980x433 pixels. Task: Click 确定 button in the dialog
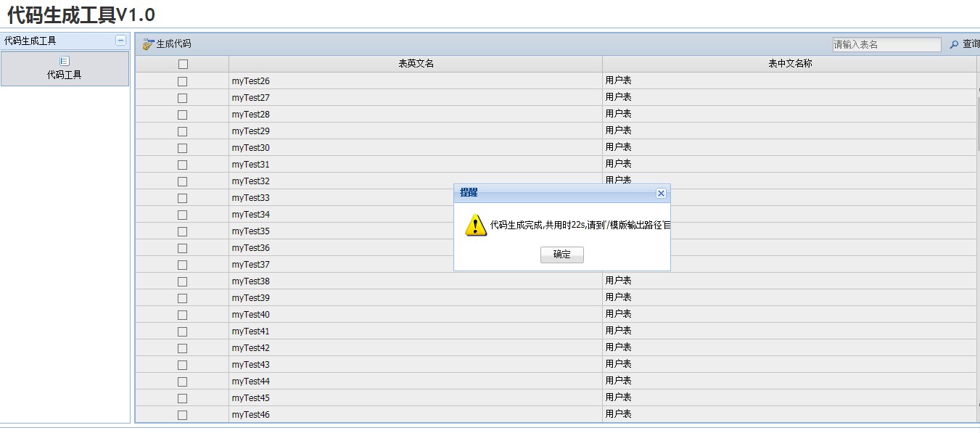click(x=562, y=255)
